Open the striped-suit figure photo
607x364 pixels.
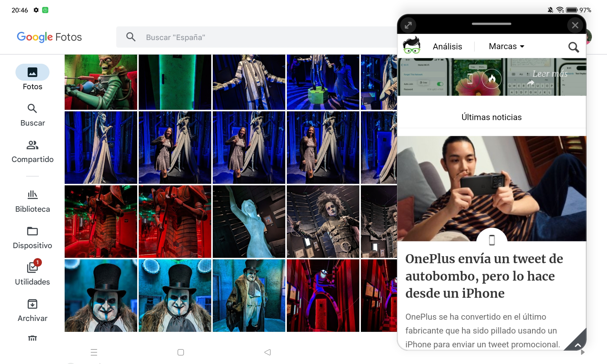point(249,82)
